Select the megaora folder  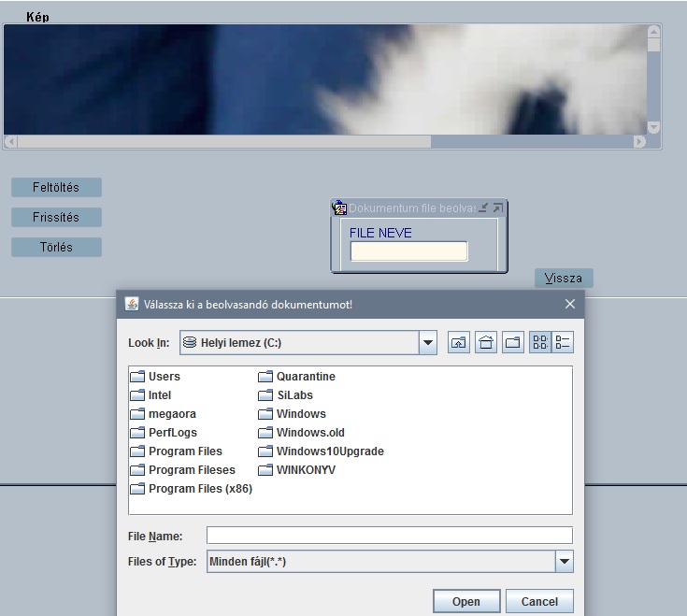[163, 414]
